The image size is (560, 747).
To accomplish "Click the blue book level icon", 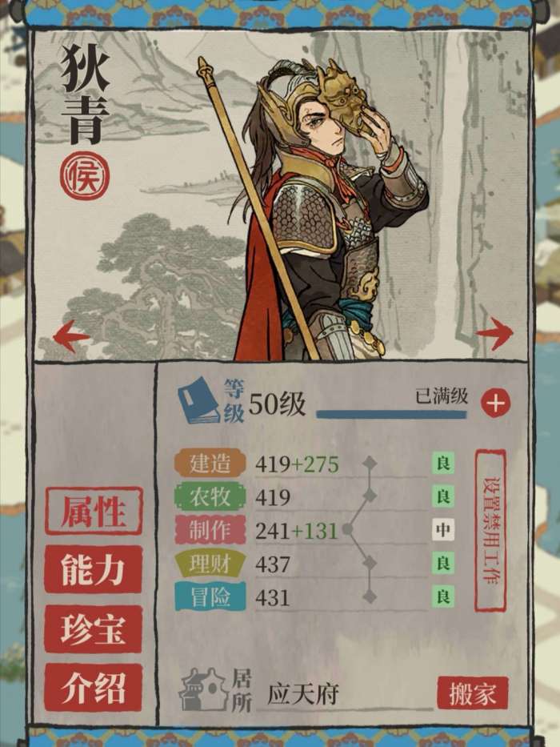I will click(x=198, y=400).
